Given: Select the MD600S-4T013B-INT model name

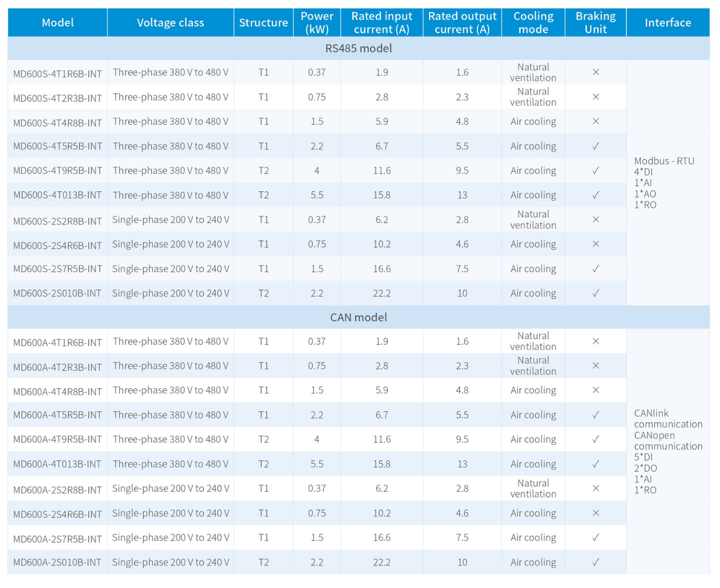Looking at the screenshot, I should coord(57,195).
